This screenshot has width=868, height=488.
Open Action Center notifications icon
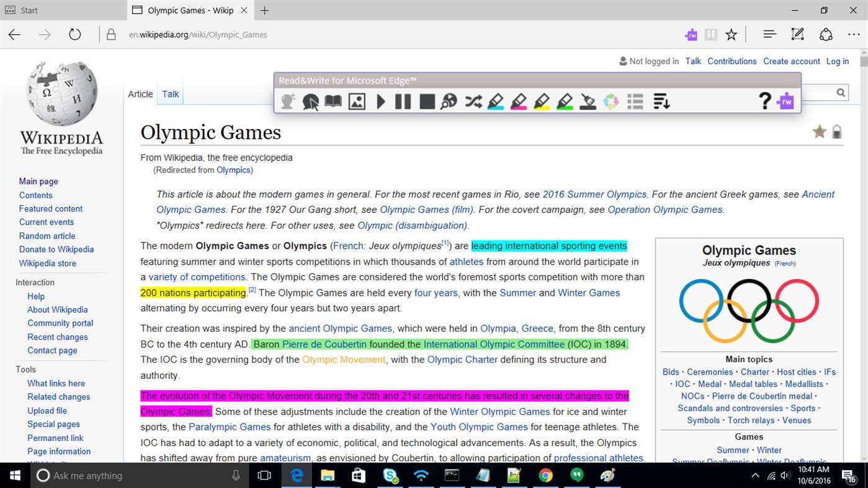click(x=848, y=476)
